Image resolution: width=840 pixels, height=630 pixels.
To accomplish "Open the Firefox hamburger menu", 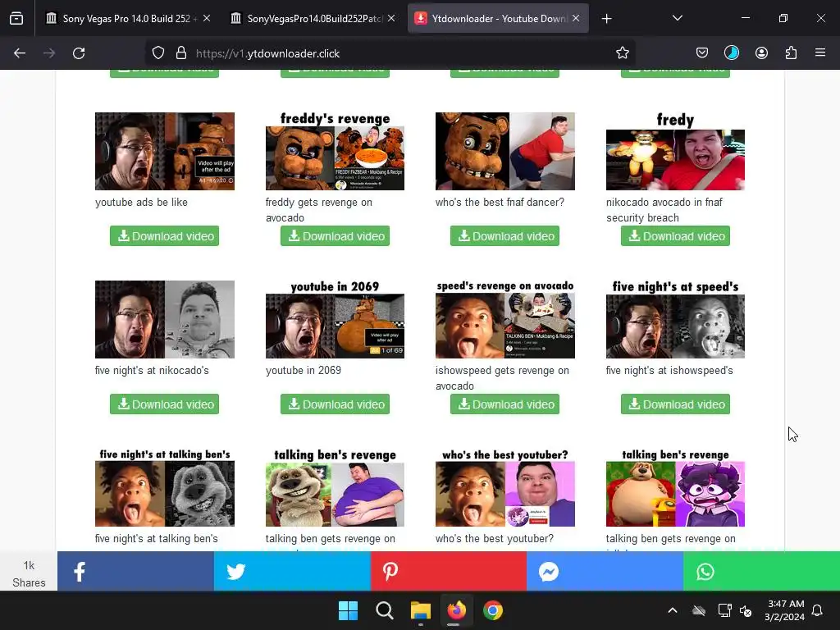I will tap(820, 53).
